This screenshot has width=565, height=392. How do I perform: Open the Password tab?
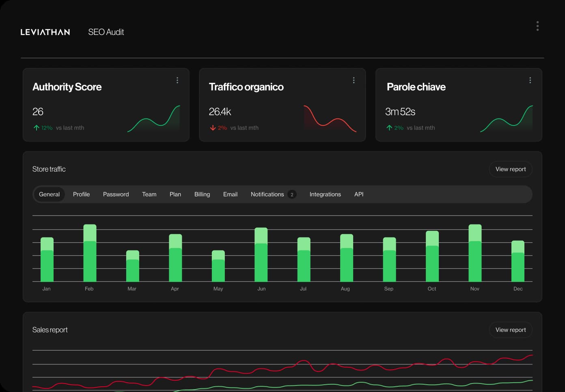click(116, 194)
